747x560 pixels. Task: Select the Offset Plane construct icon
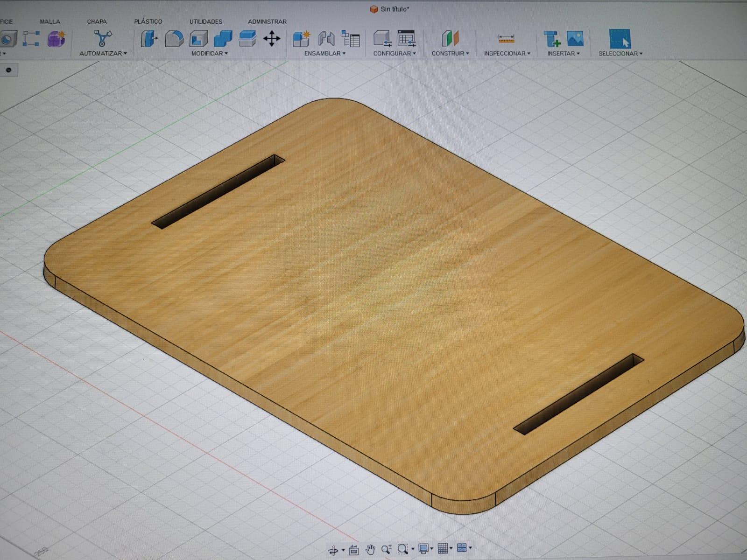(451, 39)
